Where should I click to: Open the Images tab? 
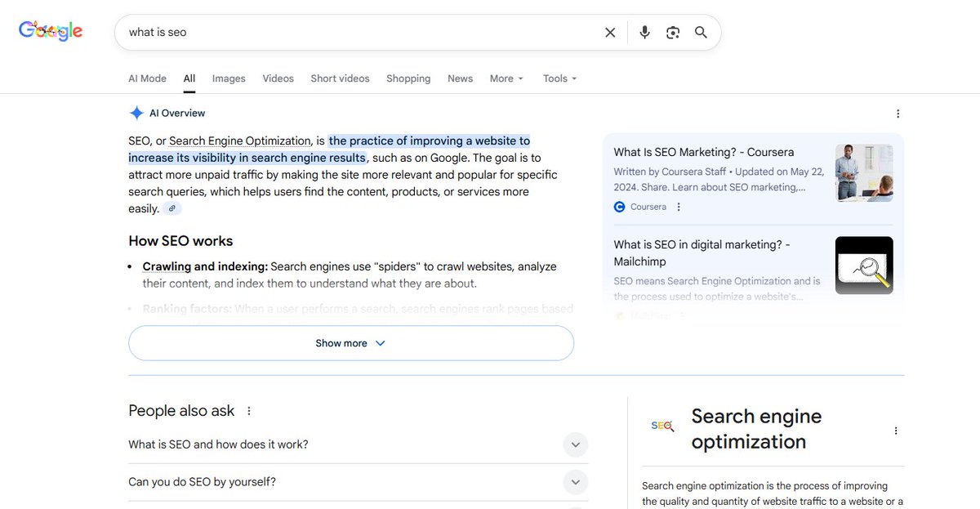point(229,78)
